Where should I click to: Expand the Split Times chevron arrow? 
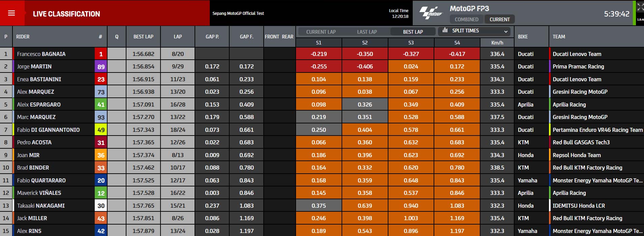tap(506, 31)
